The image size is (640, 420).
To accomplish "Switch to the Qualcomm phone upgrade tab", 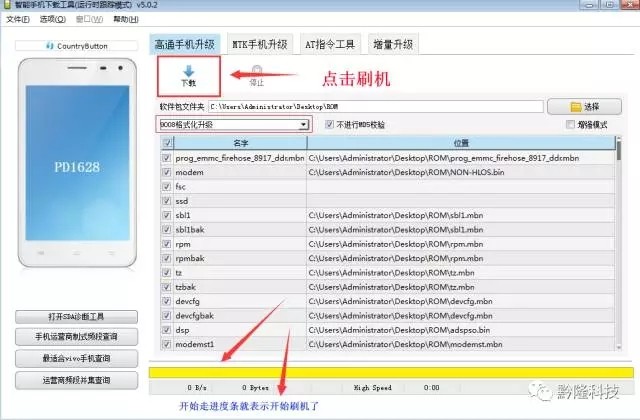I will (185, 44).
